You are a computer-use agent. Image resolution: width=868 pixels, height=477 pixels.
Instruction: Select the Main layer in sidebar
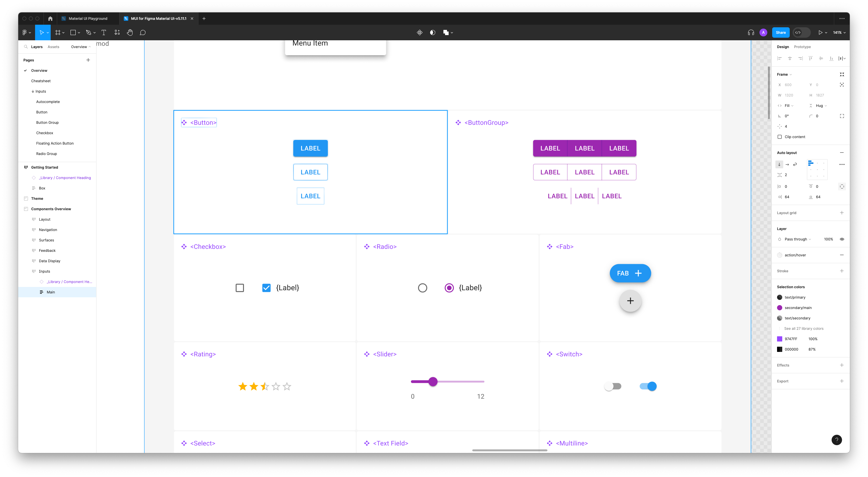(x=51, y=292)
